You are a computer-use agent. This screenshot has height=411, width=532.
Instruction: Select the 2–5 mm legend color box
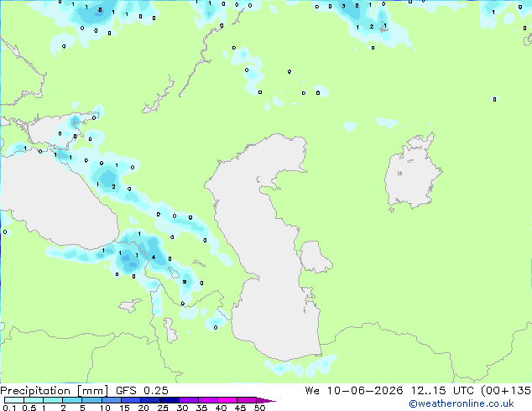[x=72, y=400]
